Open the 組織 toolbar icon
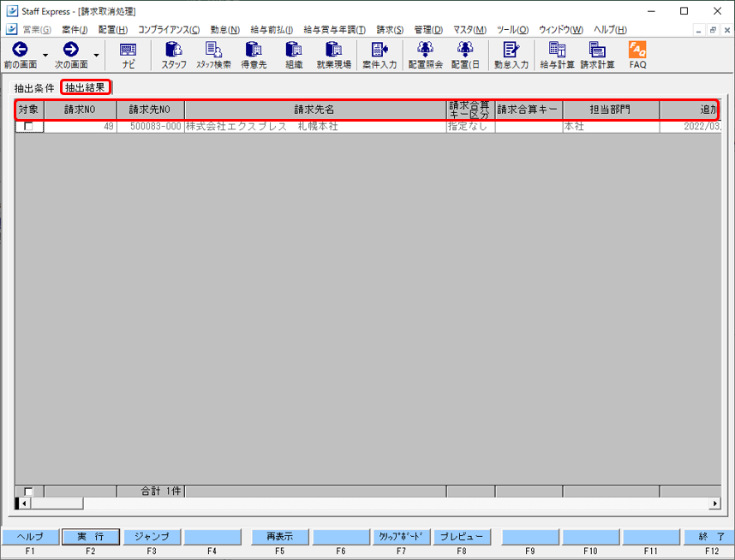Screen dimensions: 735x560 (294, 49)
